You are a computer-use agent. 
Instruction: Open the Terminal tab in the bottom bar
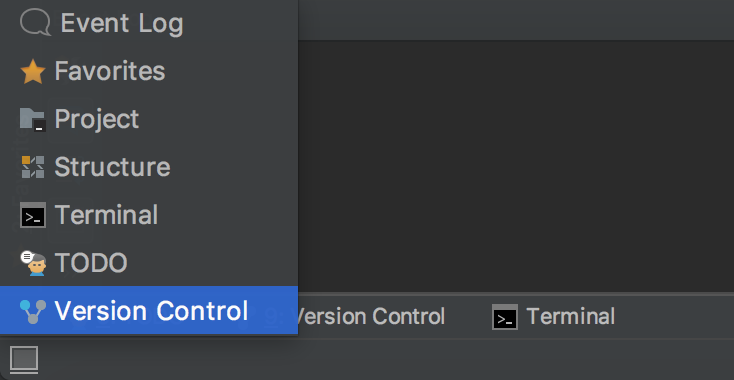tap(553, 317)
